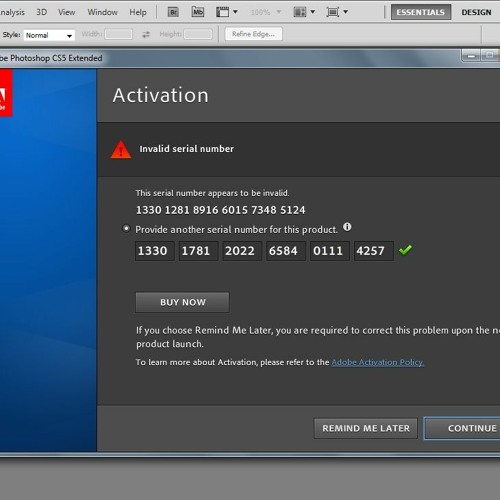Click the Adobe logo in the sidebar
500x500 pixels.
[x=6, y=93]
